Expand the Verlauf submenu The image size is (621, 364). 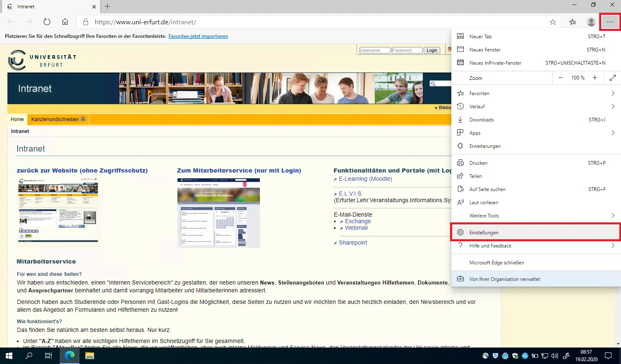pos(535,107)
